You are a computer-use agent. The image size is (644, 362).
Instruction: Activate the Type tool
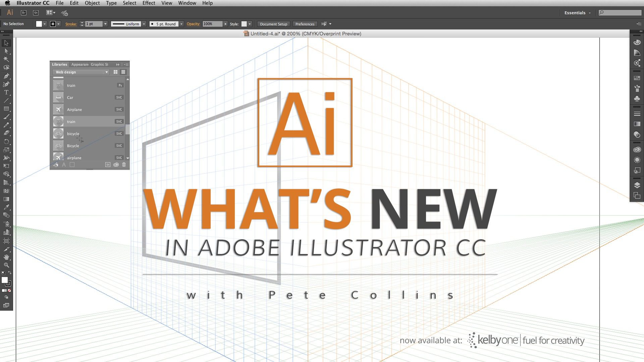pos(6,92)
